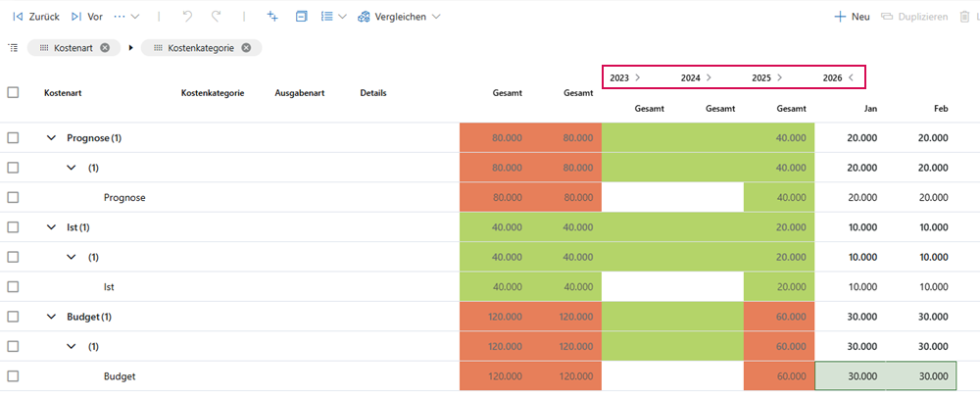Click the undo arrow icon
The height and width of the screenshot is (398, 980).
click(188, 17)
